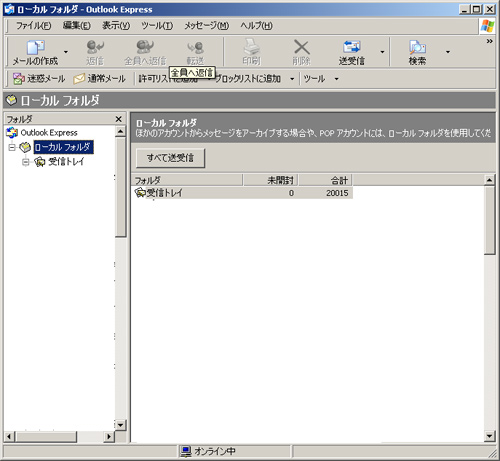Click the 迷惑メール (junk mail) button
This screenshot has height=461, width=500.
pos(39,79)
